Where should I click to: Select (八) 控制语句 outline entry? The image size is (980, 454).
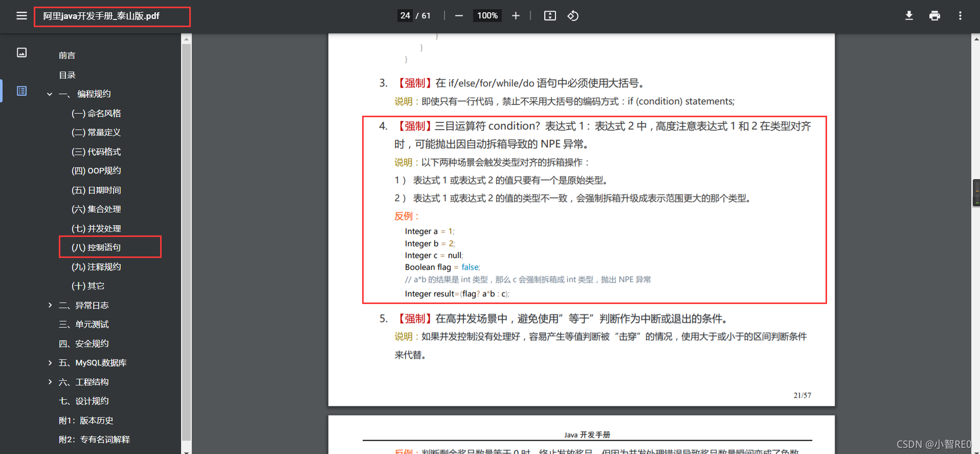coord(96,247)
